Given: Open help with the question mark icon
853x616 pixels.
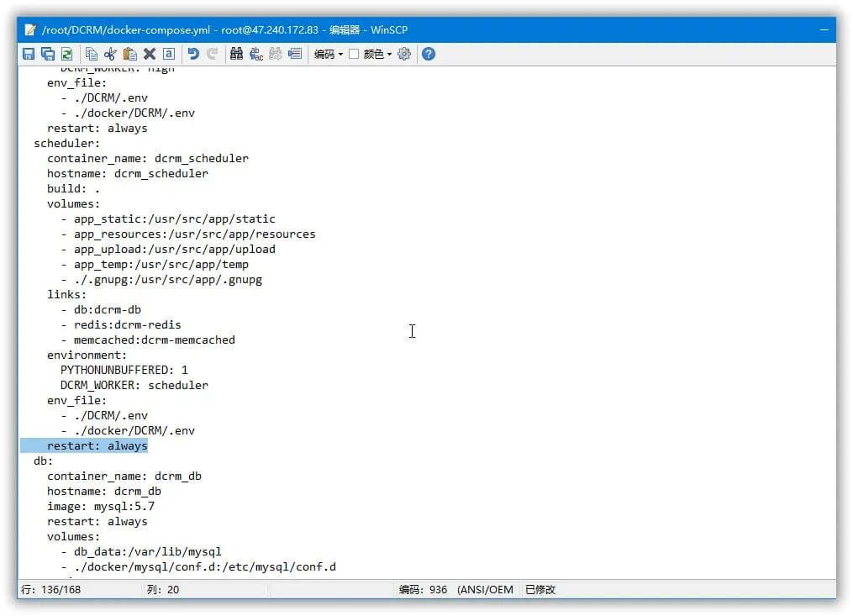Looking at the screenshot, I should [x=429, y=54].
